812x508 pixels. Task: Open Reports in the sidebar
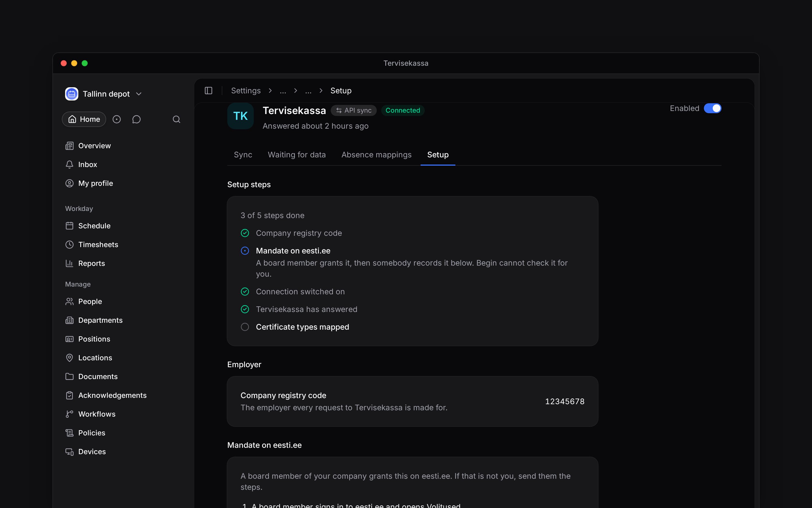click(124, 263)
